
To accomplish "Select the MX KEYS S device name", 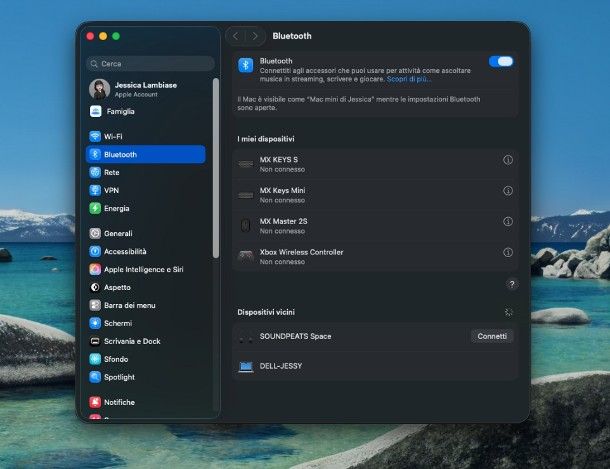I will [x=279, y=159].
